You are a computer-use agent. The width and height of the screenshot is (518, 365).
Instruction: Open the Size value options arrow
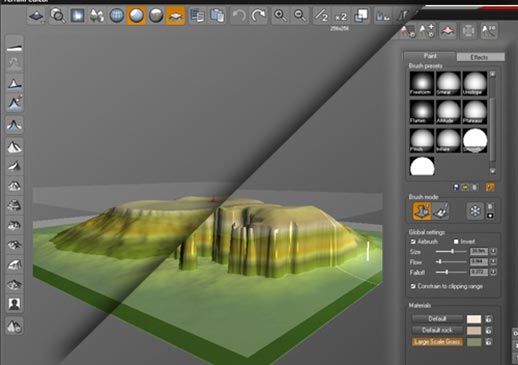pos(493,251)
